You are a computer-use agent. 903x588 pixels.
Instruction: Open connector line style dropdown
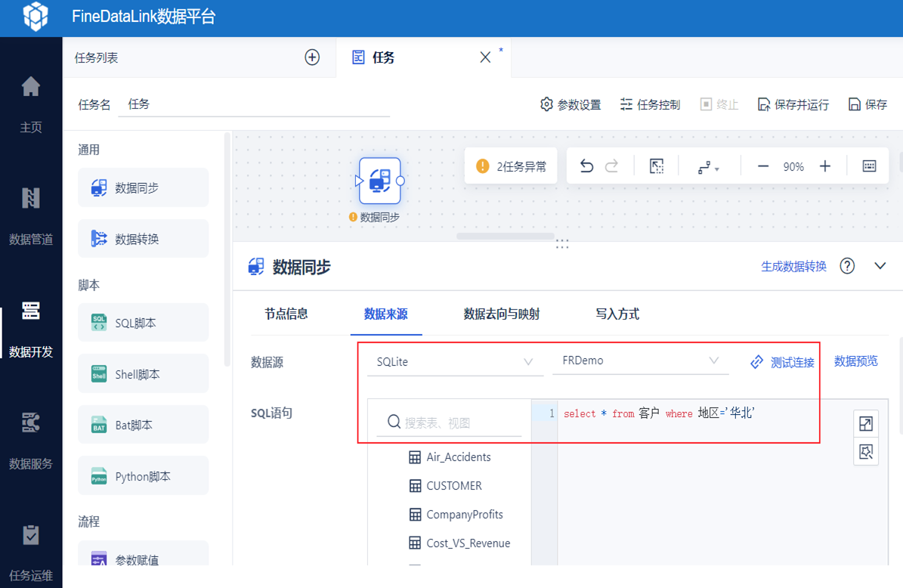pyautogui.click(x=708, y=167)
